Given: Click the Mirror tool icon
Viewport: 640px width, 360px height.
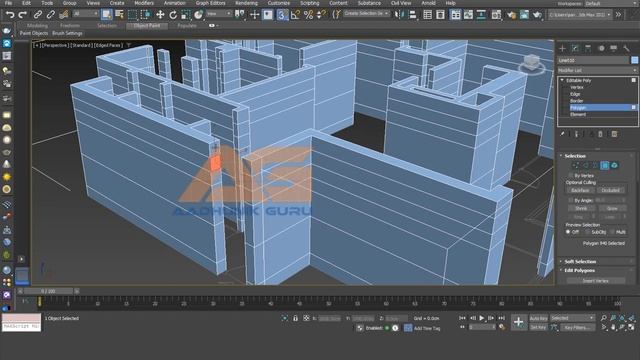Looking at the screenshot, I should tap(398, 15).
